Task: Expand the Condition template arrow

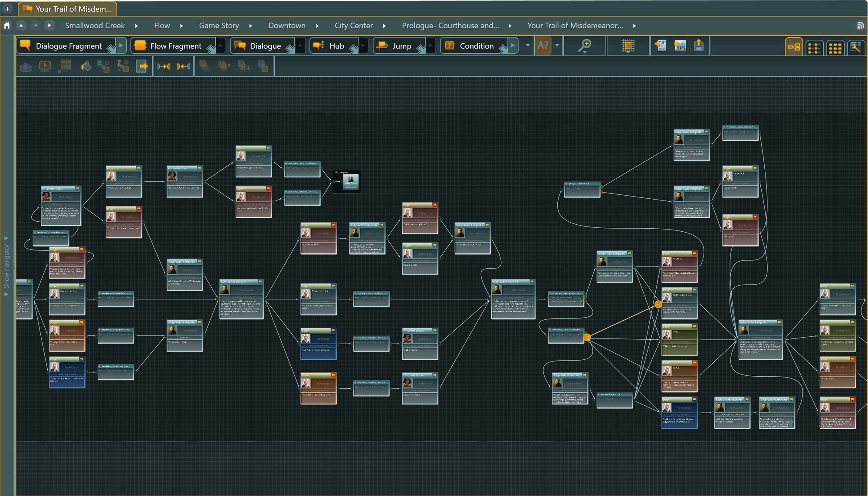Action: pyautogui.click(x=513, y=46)
